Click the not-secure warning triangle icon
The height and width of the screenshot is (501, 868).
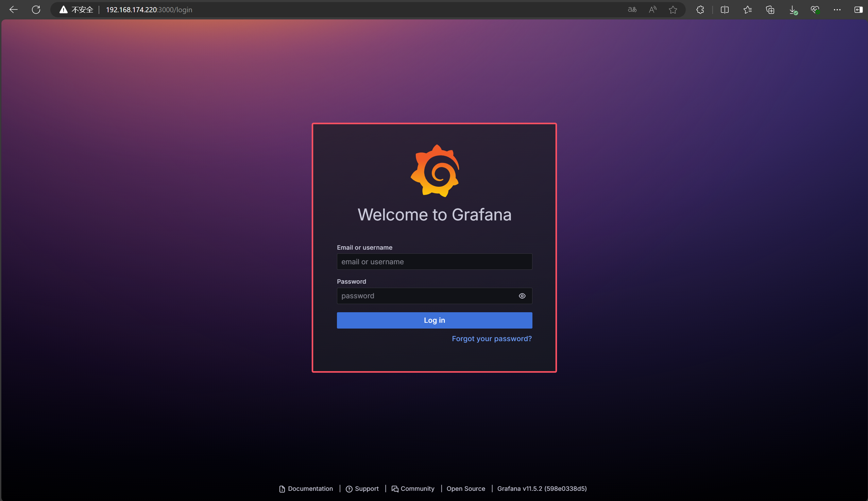(x=63, y=10)
